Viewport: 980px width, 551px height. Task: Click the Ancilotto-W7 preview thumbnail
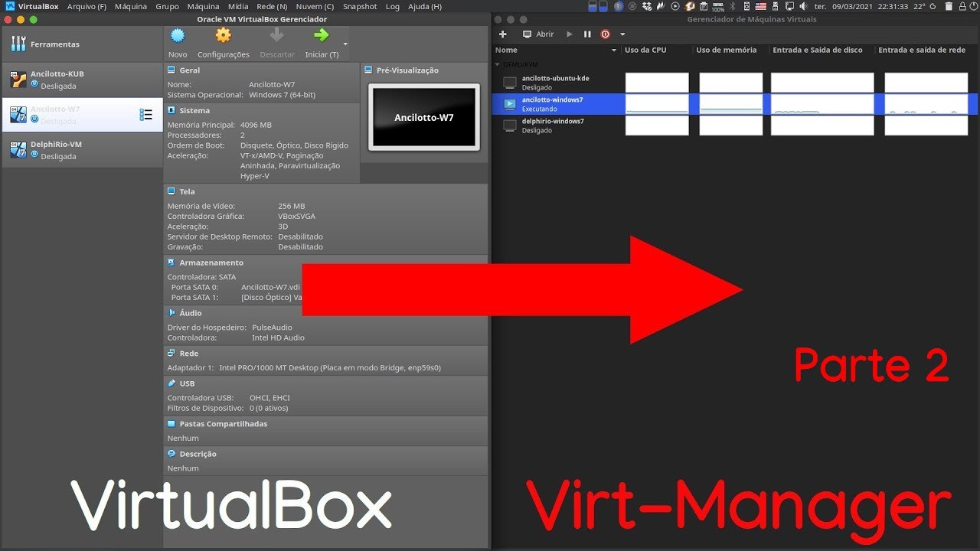tap(423, 117)
